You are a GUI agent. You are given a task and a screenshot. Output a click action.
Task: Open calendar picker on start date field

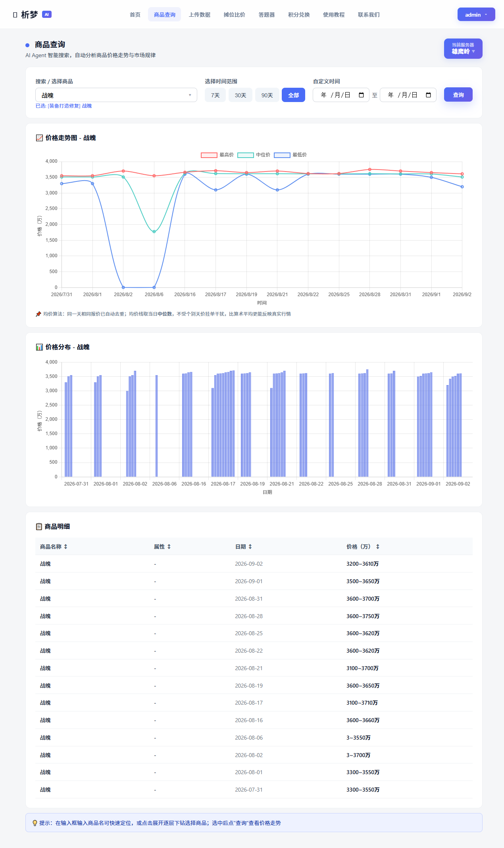[x=361, y=95]
